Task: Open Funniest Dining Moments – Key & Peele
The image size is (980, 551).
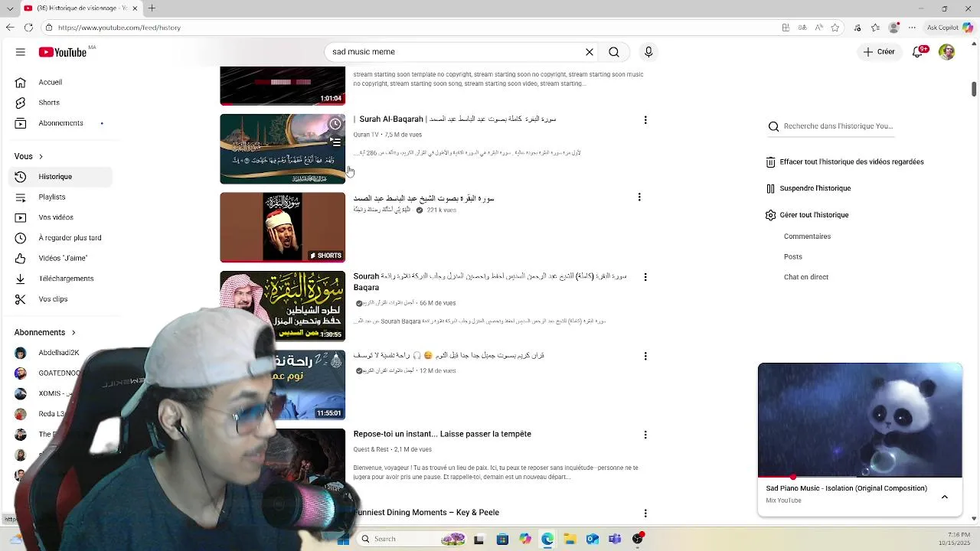Action: [x=426, y=513]
